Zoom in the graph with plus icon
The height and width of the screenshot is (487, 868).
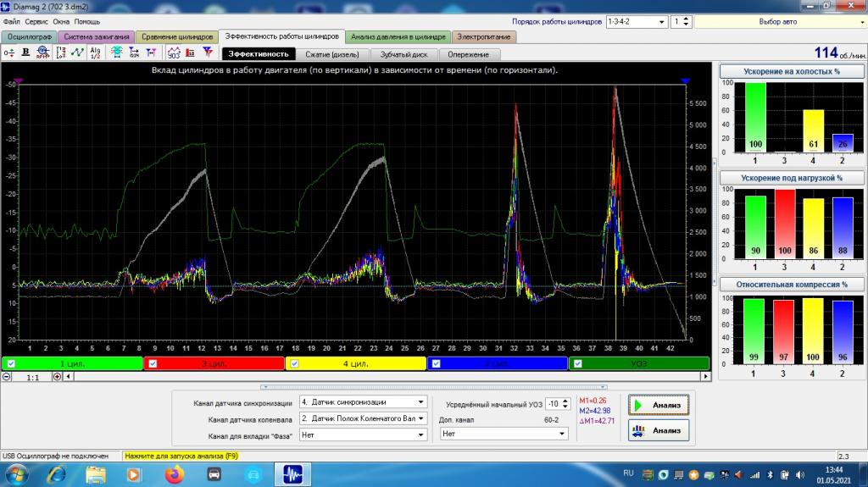point(57,376)
